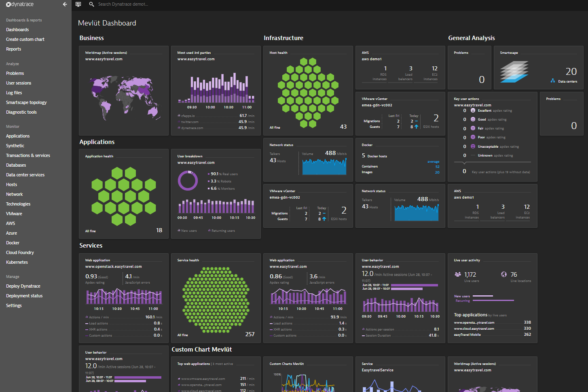Click the Live users group icon
The width and height of the screenshot is (588, 392).
point(458,274)
